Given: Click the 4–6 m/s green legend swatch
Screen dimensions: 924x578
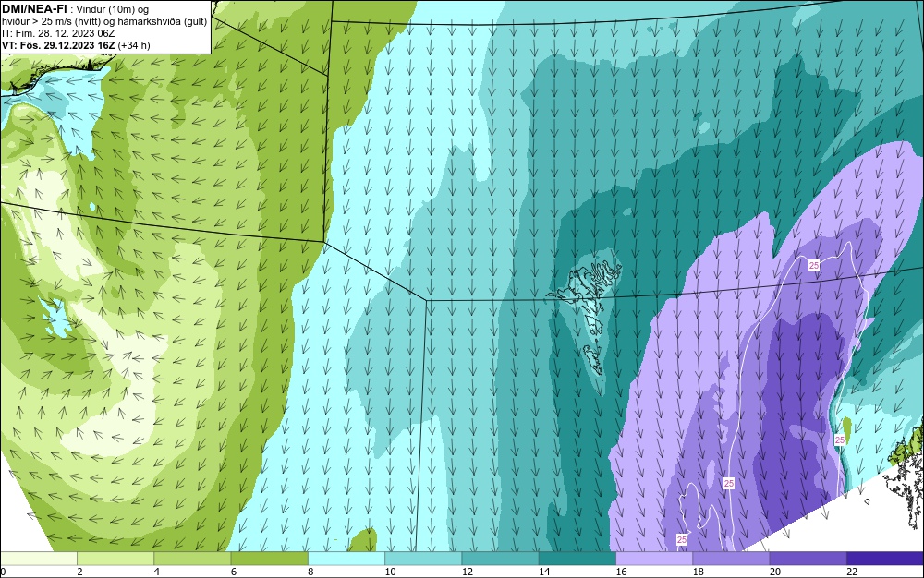Looking at the screenshot, I should coord(193,558).
